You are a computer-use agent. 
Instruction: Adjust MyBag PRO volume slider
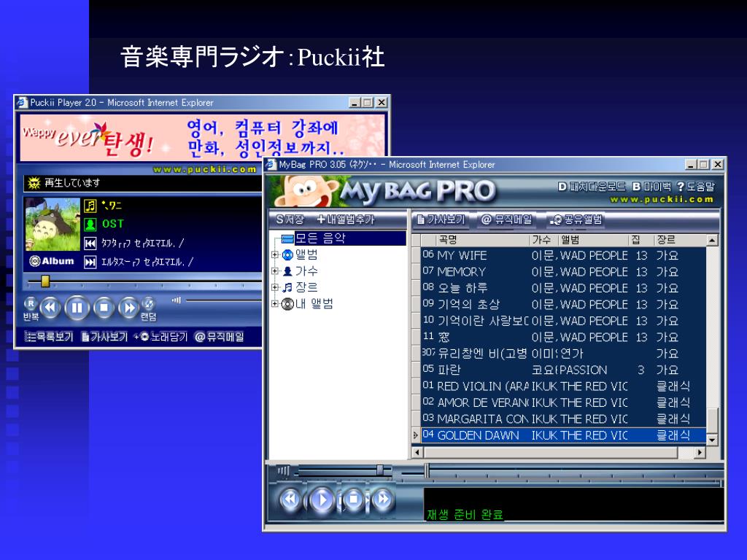(x=379, y=470)
